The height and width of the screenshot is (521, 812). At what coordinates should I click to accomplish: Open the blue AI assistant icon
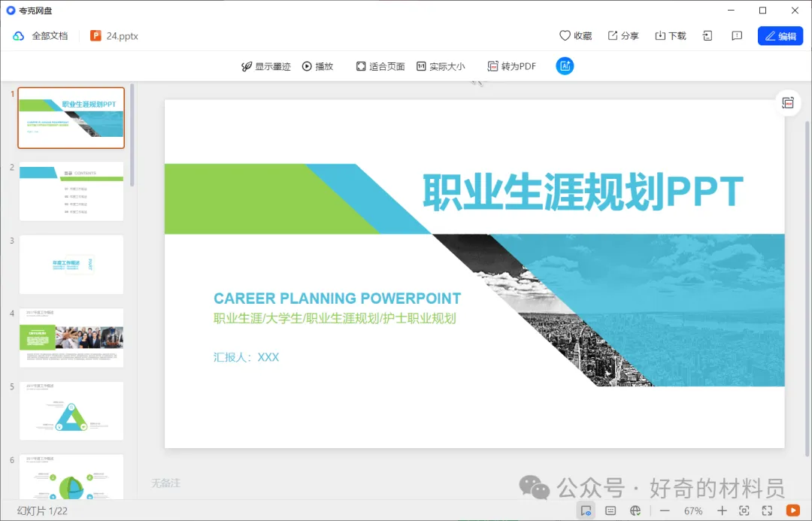565,65
